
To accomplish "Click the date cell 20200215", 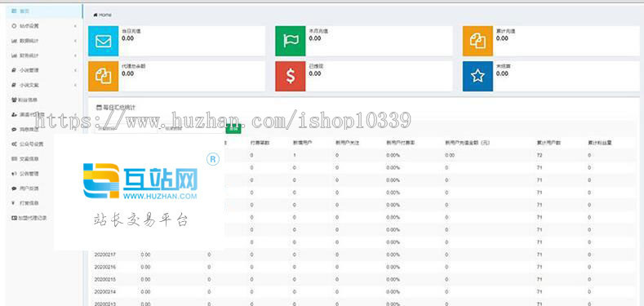I will pyautogui.click(x=105, y=279).
